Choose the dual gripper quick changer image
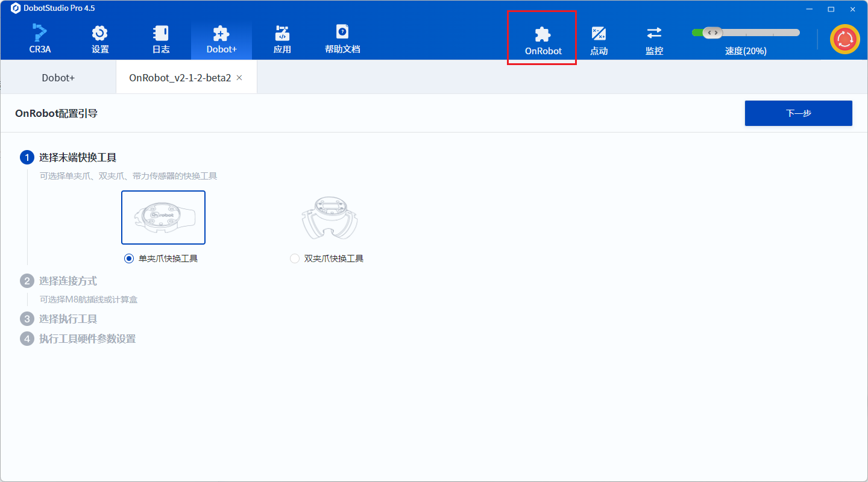Screen dimensions: 868x482 [330, 218]
